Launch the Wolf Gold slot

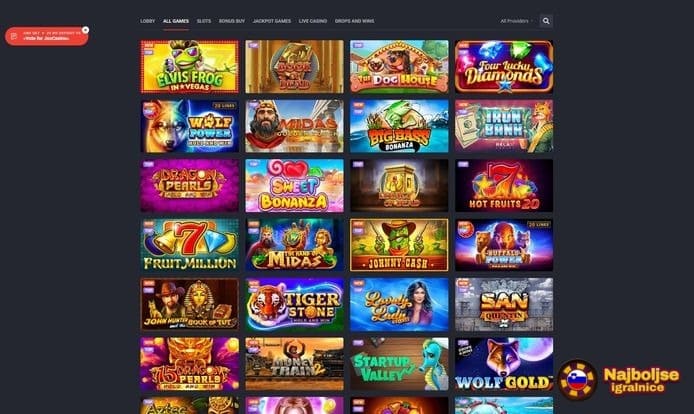[x=504, y=364]
